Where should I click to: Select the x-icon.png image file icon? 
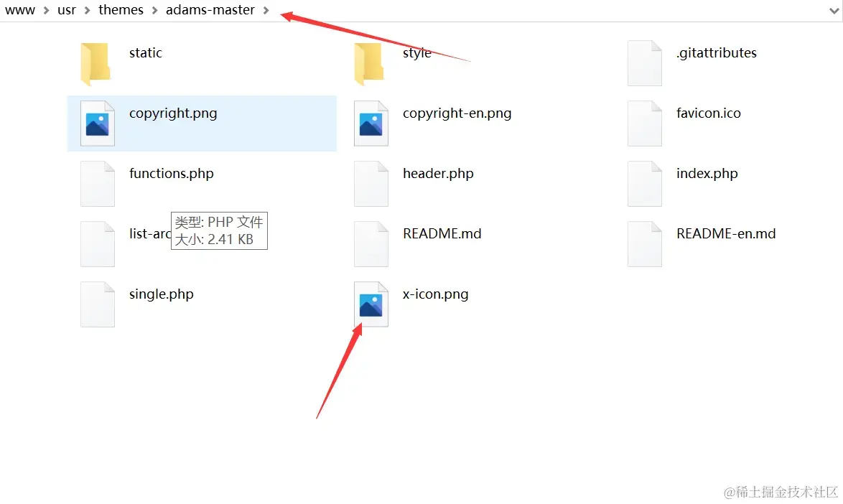(x=371, y=304)
